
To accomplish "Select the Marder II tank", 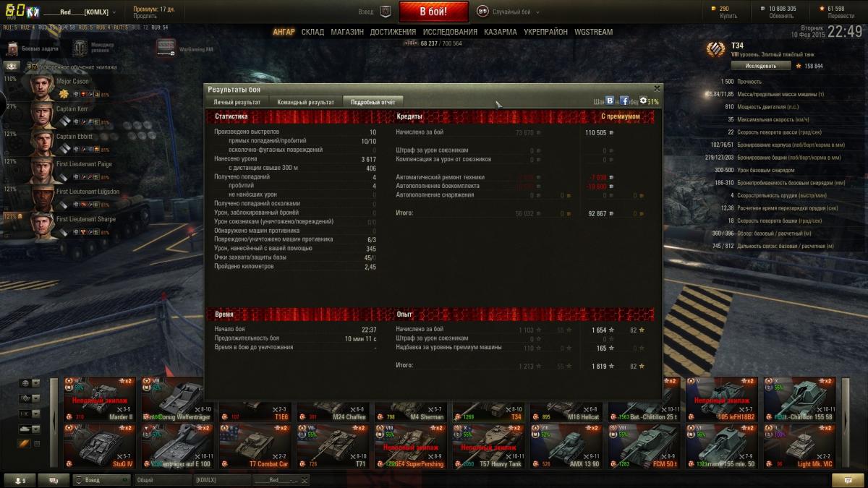I will pyautogui.click(x=98, y=398).
